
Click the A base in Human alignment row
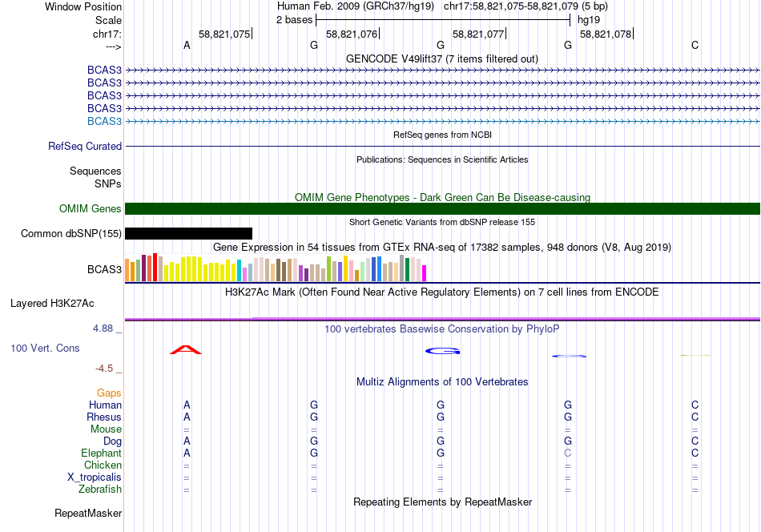pos(187,405)
